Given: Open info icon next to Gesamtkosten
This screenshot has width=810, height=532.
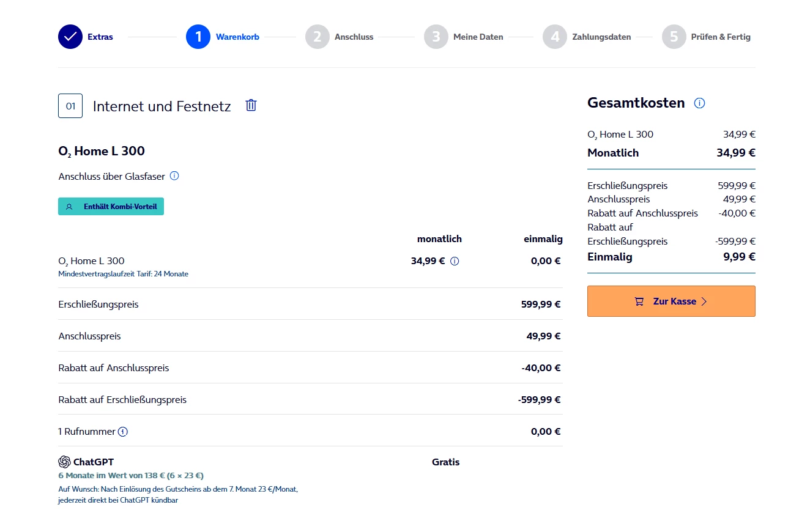Looking at the screenshot, I should click(x=700, y=103).
